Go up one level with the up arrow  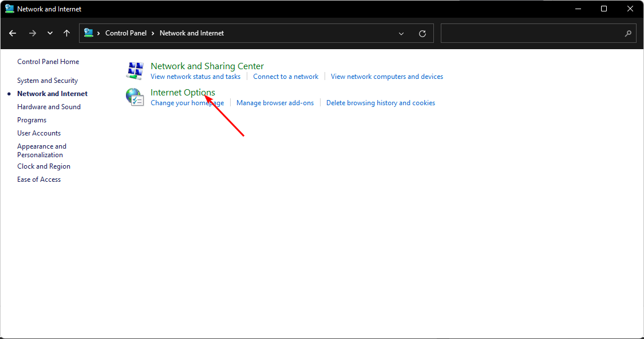(x=66, y=33)
